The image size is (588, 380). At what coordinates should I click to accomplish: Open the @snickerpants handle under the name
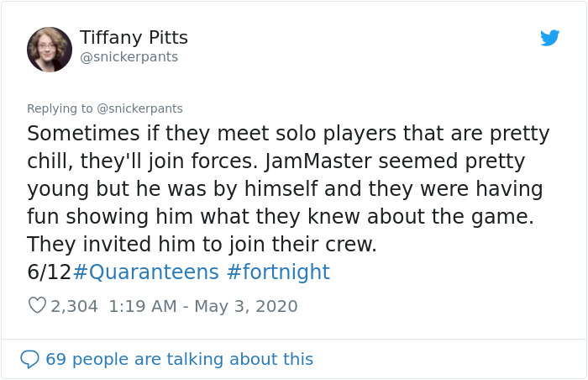(129, 57)
